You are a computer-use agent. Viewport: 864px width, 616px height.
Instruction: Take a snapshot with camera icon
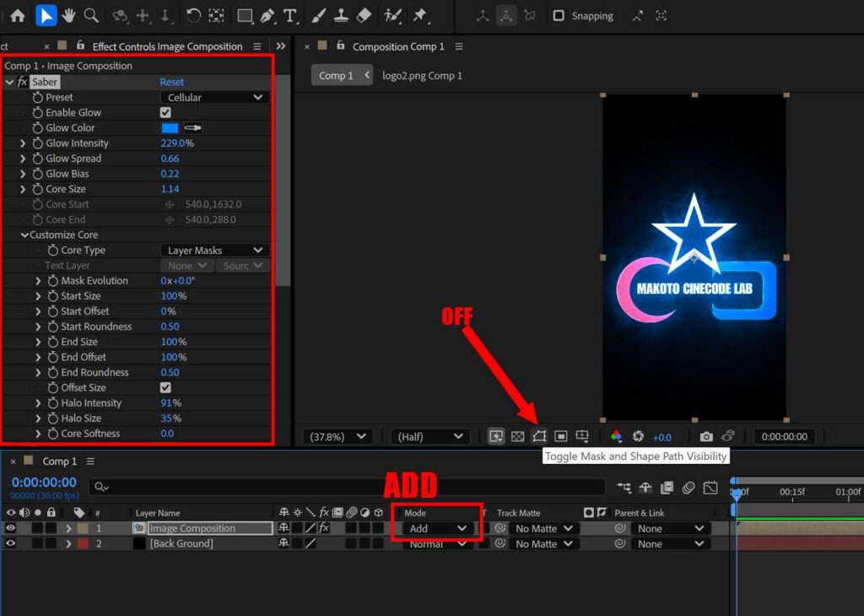point(706,436)
